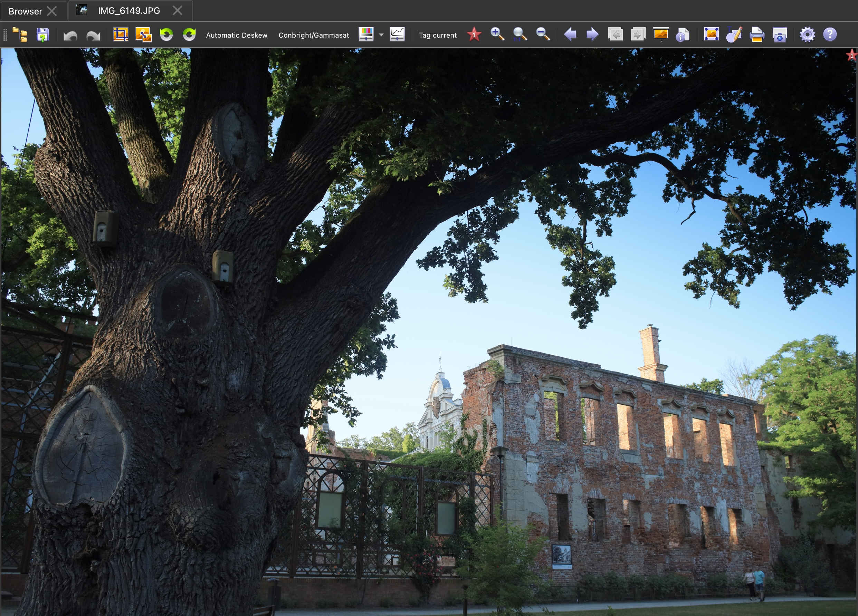Open the draw and text editing tool
This screenshot has width=858, height=616.
(734, 35)
